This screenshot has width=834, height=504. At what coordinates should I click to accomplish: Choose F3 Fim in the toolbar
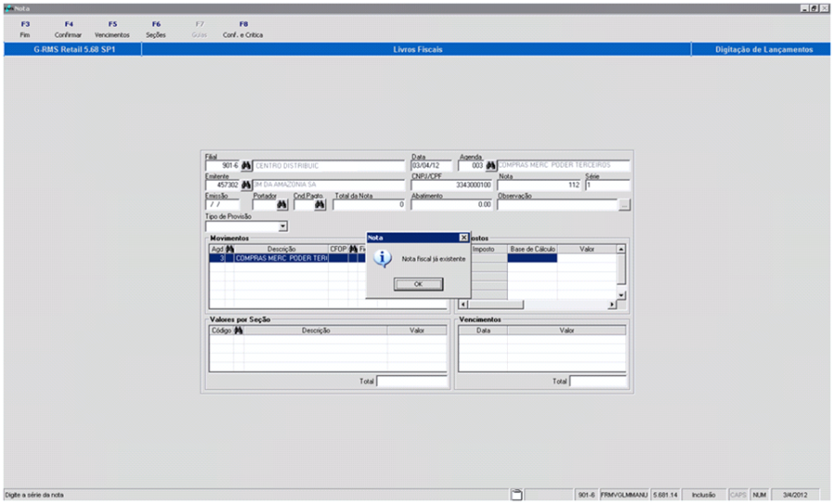pos(25,30)
